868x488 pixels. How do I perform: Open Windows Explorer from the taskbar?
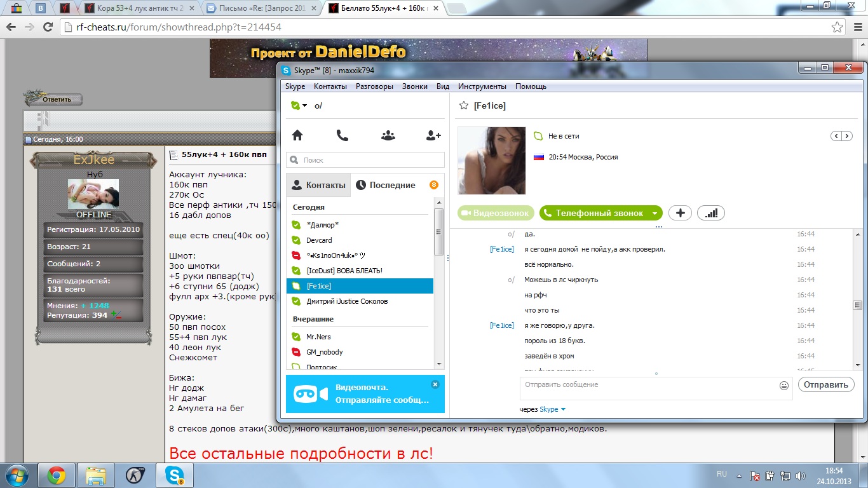[x=95, y=475]
